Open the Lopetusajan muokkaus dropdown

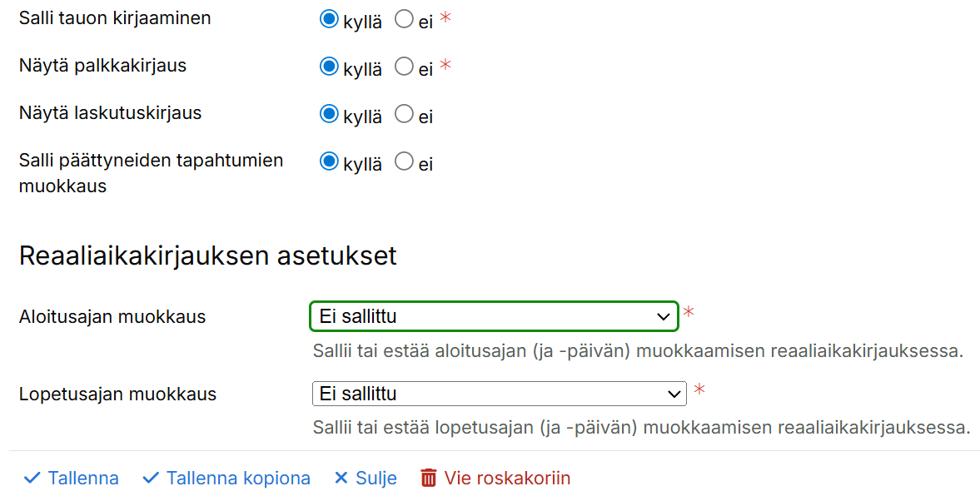498,394
